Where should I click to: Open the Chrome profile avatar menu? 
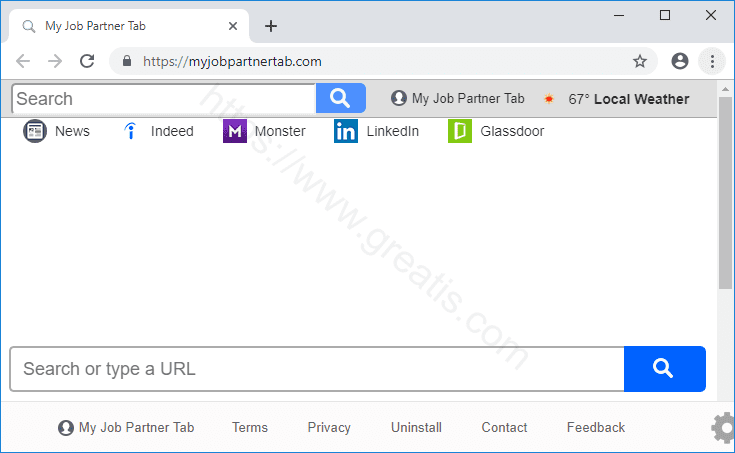click(680, 61)
